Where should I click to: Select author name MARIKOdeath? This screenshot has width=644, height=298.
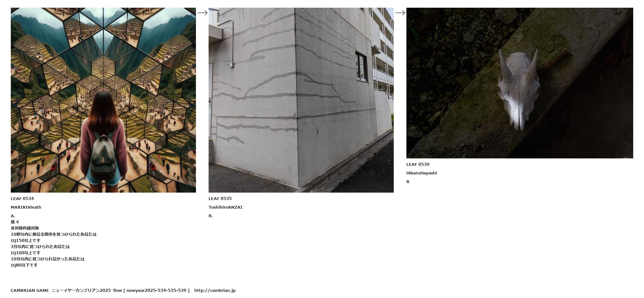coord(26,207)
